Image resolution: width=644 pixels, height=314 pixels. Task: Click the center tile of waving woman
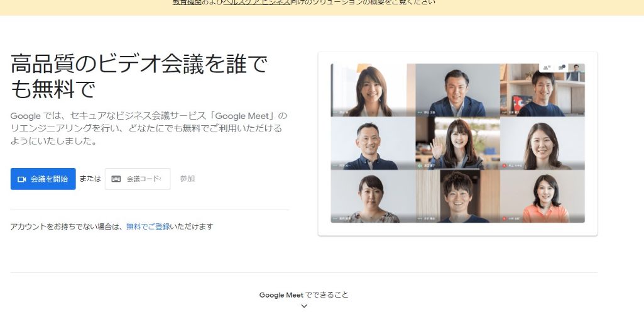[x=457, y=143]
